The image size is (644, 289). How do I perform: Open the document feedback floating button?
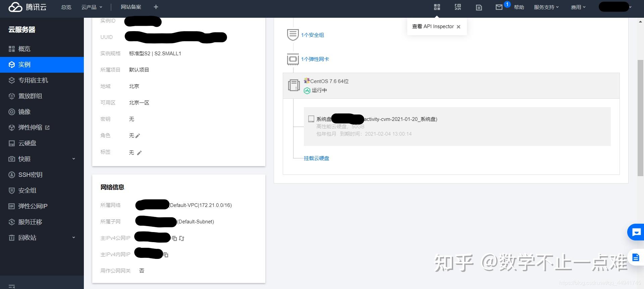636,258
